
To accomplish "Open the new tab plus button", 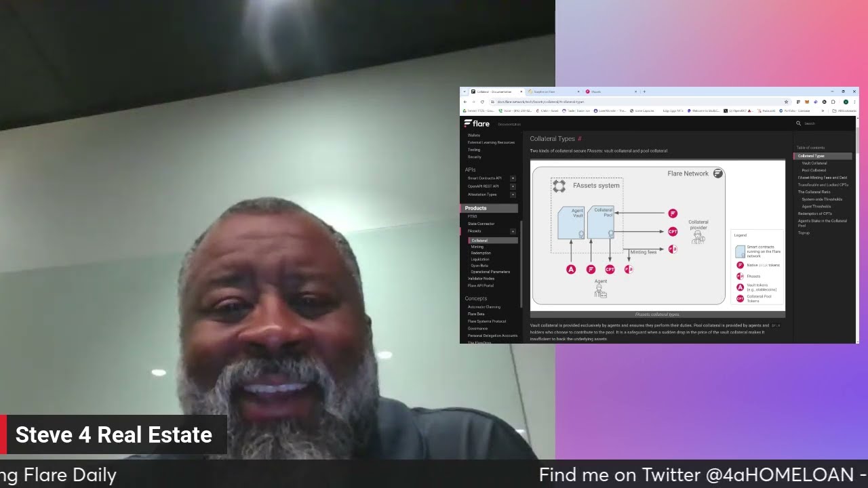I will pyautogui.click(x=644, y=91).
